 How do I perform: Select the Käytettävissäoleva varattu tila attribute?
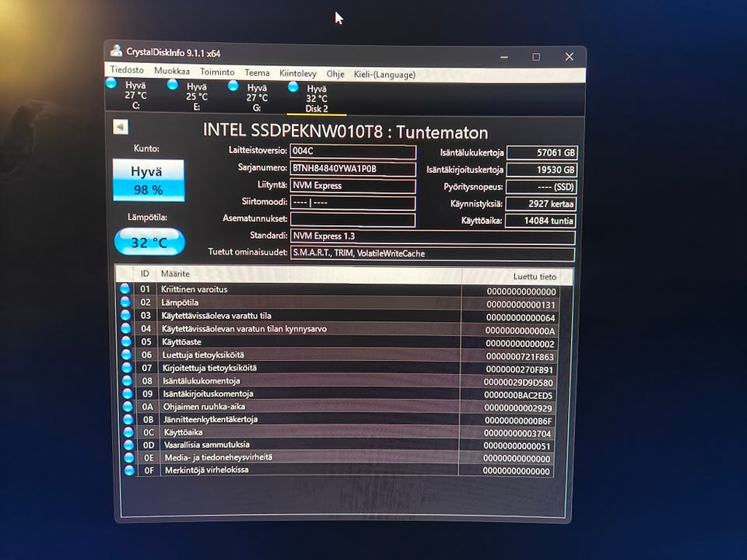coord(216,315)
